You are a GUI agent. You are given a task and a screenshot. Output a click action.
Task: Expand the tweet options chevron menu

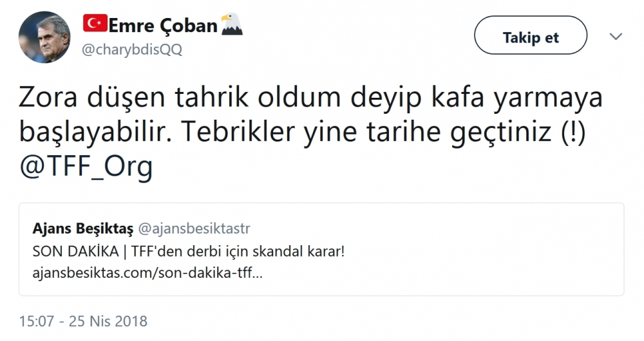point(616,37)
